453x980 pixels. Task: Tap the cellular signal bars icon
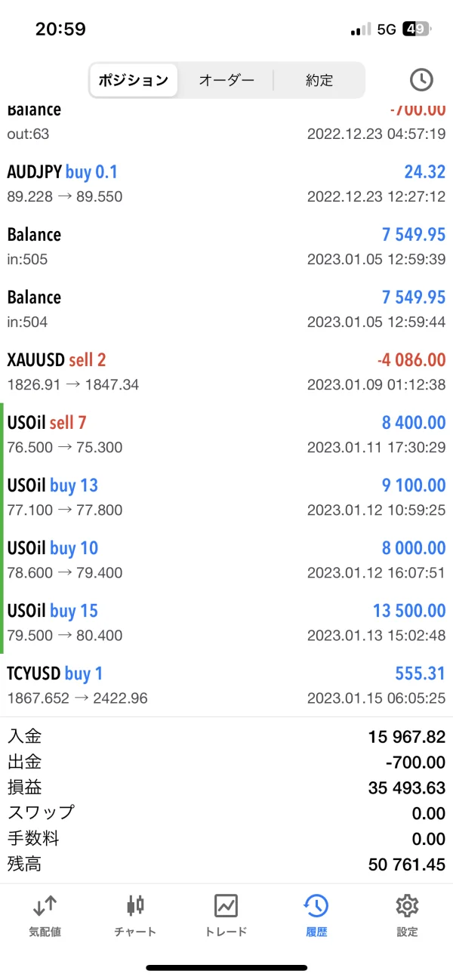point(361,29)
